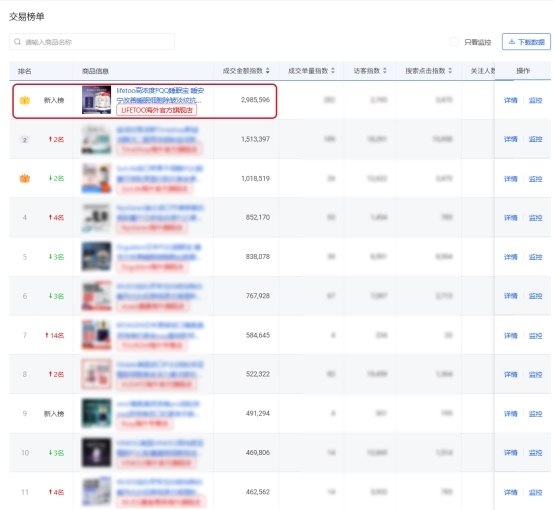
Task: Click sort arrows next to 成交金额指数
Action: (267, 71)
